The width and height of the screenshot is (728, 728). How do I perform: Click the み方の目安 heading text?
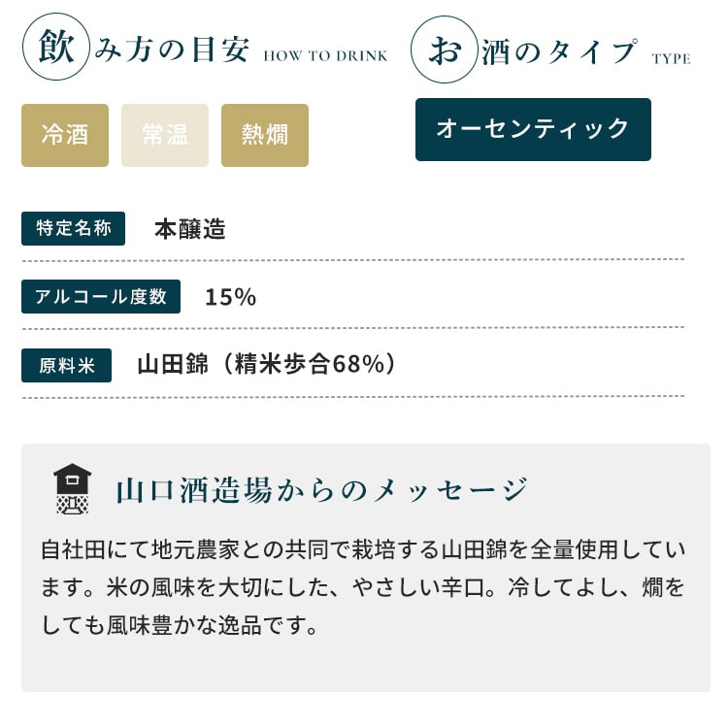click(173, 51)
